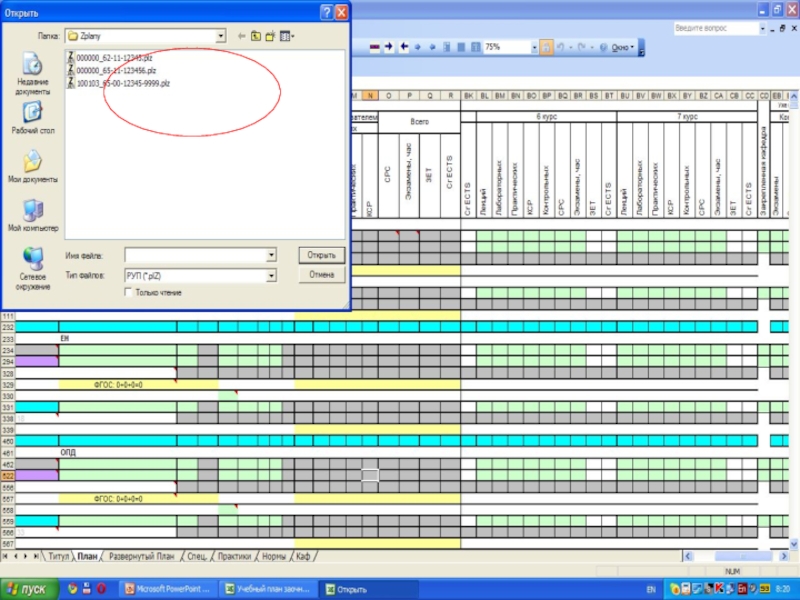Click the dialog help question-mark button
This screenshot has height=600, width=800.
[x=326, y=13]
